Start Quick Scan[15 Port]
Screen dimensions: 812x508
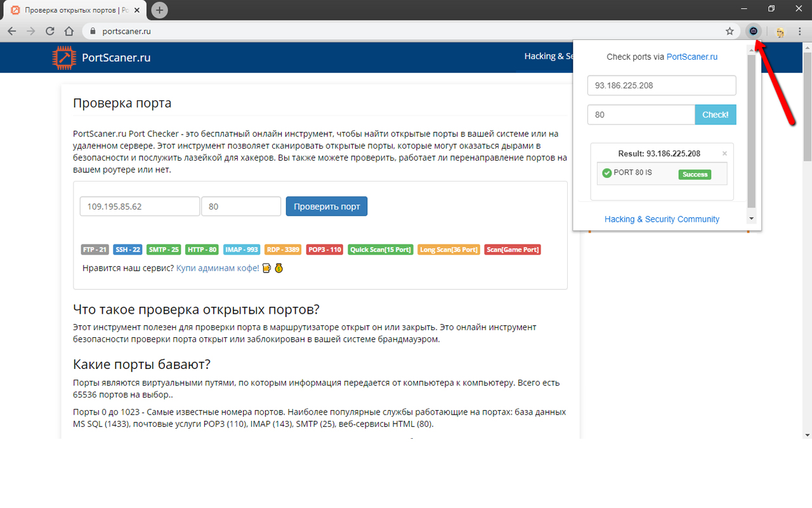[381, 250]
